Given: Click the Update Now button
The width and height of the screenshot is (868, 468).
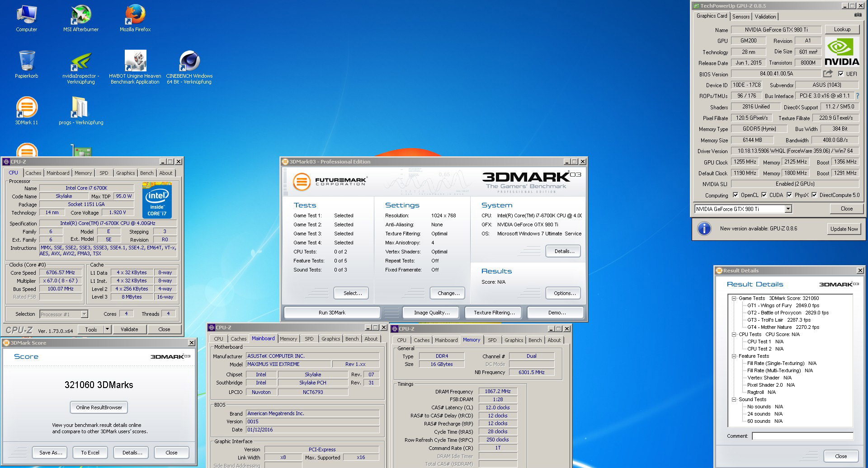Looking at the screenshot, I should pos(844,229).
